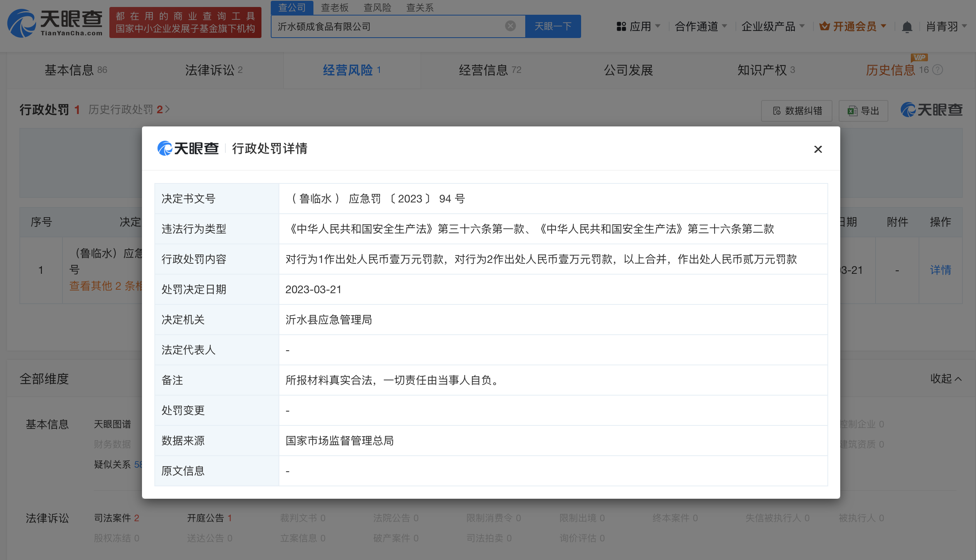The image size is (976, 560).
Task: Click 司法拍卖 0 item
Action: 489,538
